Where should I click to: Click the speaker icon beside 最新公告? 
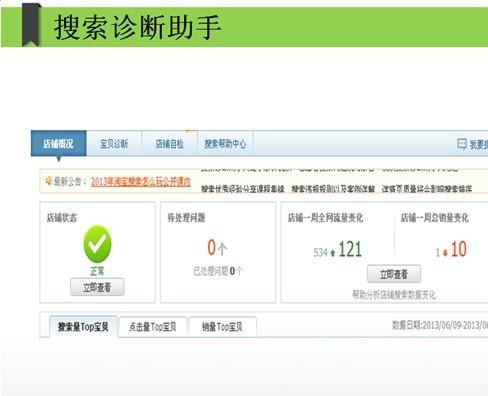[49, 181]
